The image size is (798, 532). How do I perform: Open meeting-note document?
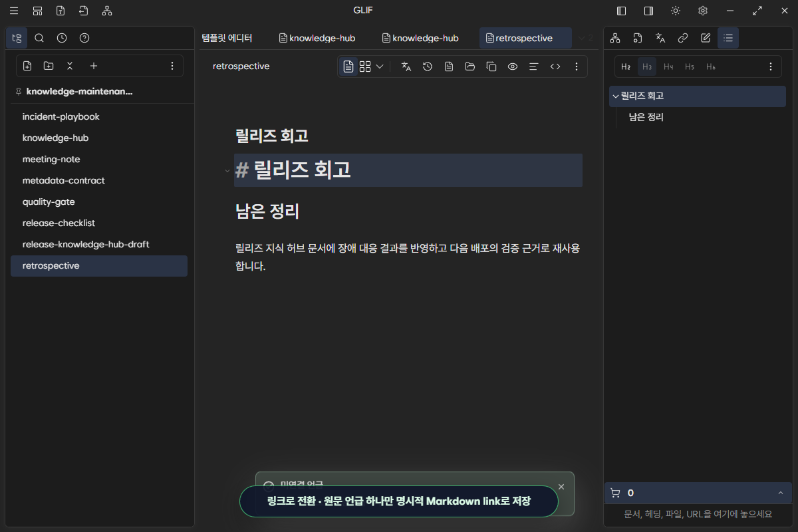click(99, 159)
